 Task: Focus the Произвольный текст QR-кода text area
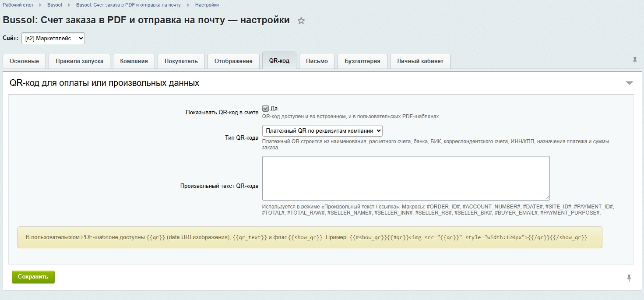406,178
